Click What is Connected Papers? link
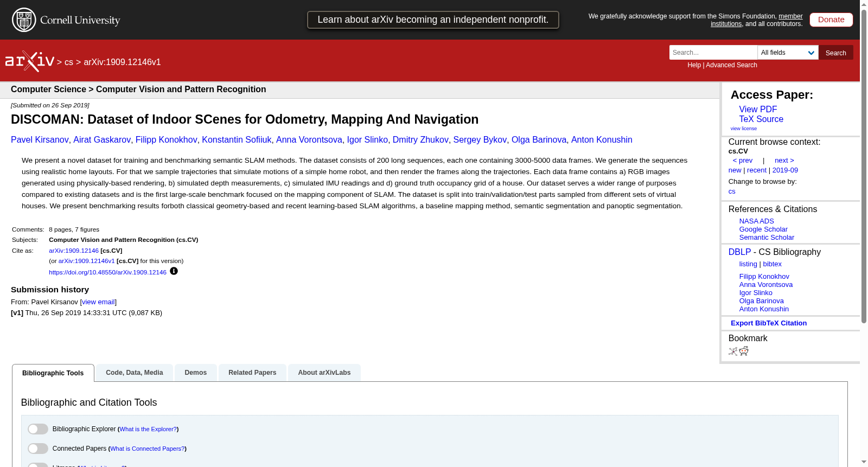The image size is (868, 467). [148, 449]
